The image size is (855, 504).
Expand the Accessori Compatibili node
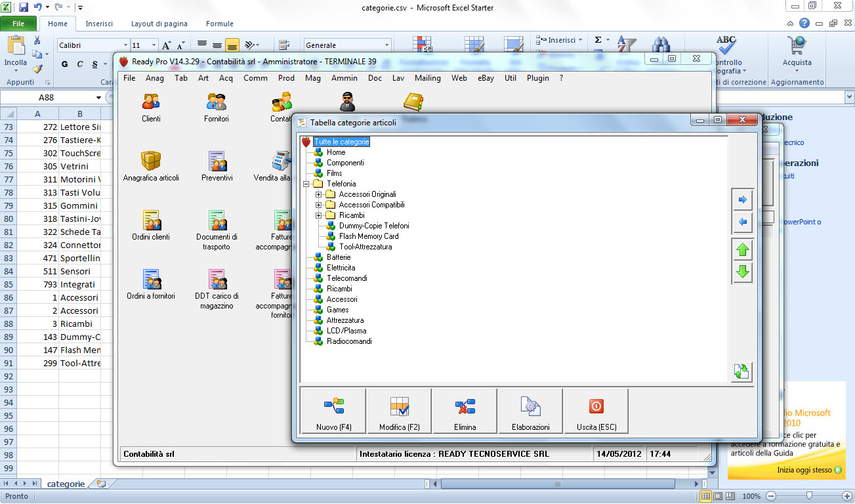coord(319,205)
